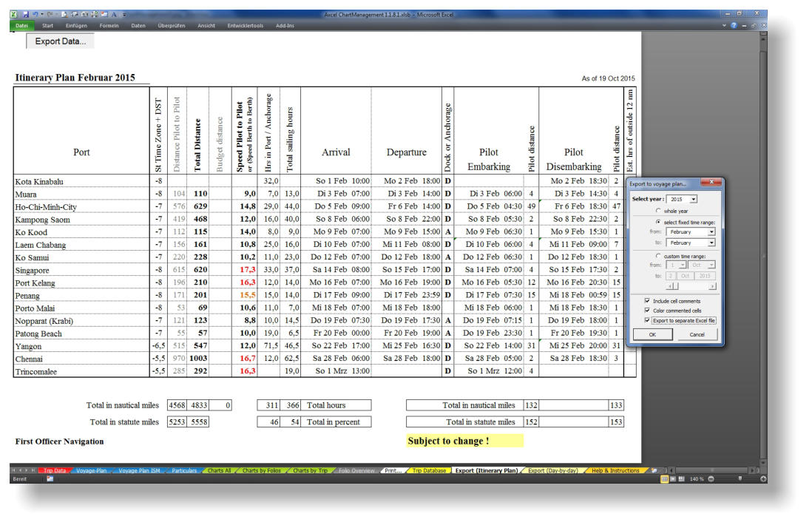This screenshot has width=812, height=528.
Task: Select the 'custom time range' radio button
Action: 658,256
